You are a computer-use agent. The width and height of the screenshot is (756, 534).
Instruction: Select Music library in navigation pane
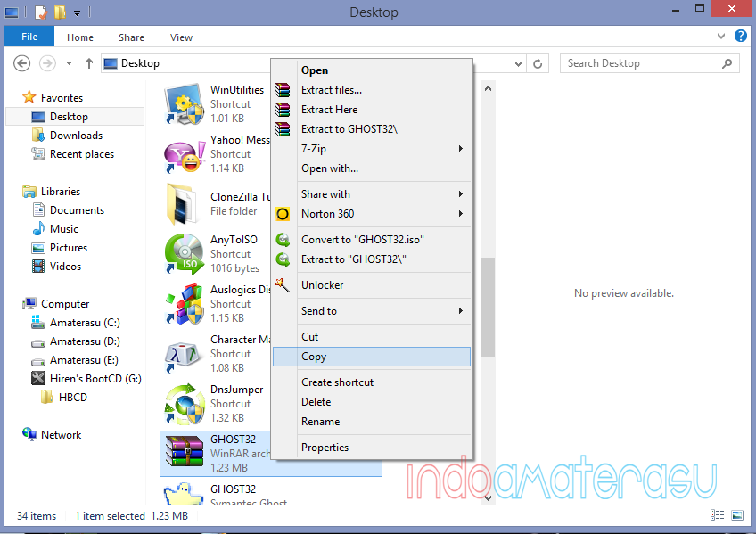click(x=63, y=229)
